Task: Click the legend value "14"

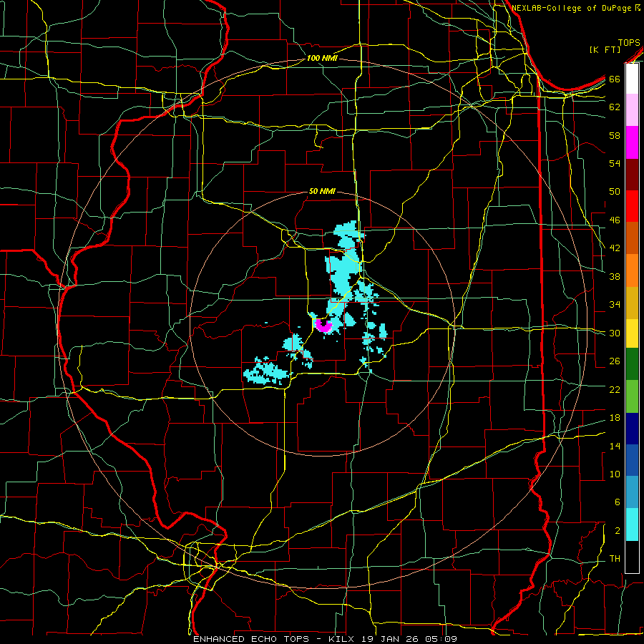Action: [615, 446]
